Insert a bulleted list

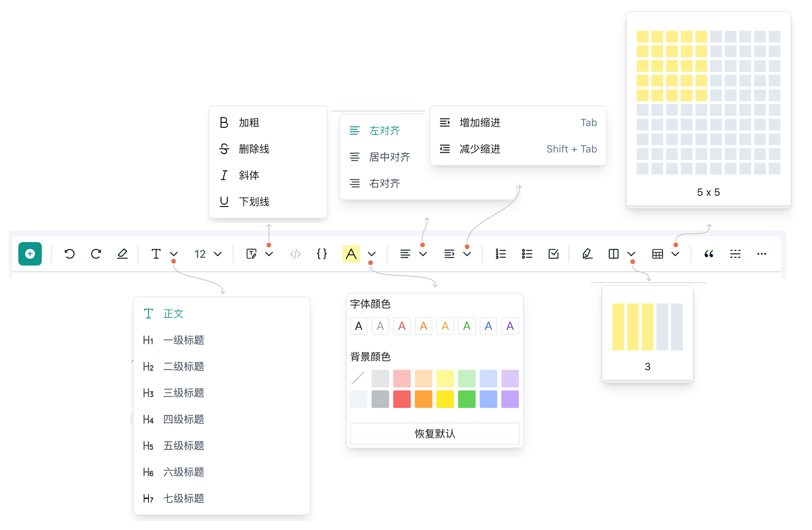(527, 254)
